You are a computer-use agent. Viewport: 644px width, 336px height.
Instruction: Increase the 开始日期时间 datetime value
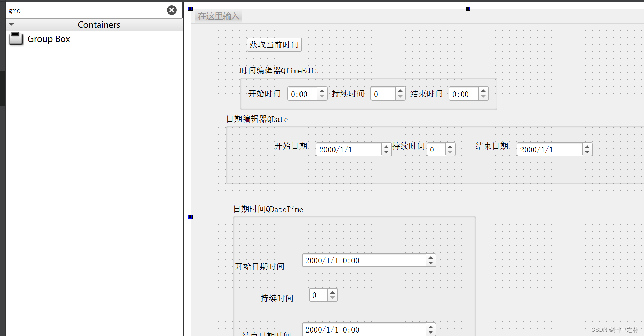click(431, 257)
